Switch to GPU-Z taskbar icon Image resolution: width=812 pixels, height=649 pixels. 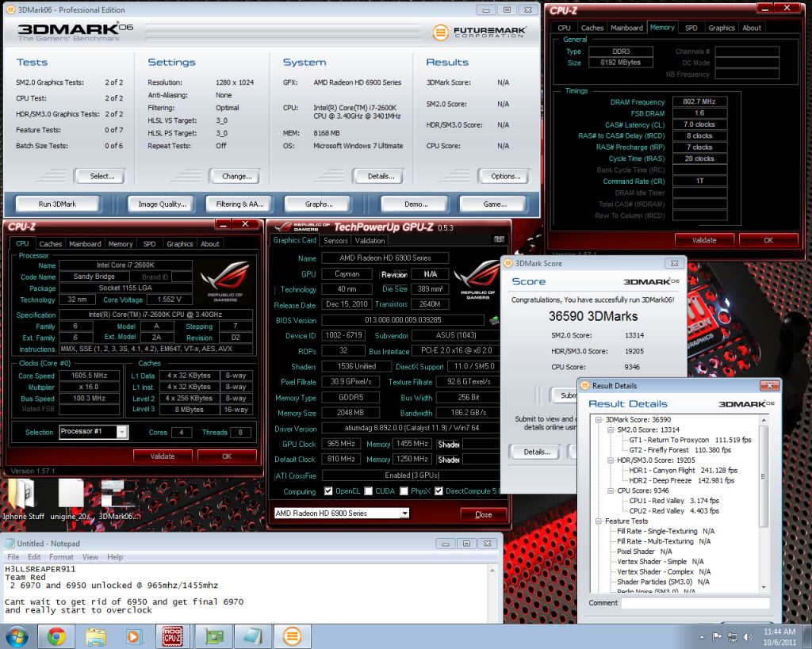pyautogui.click(x=213, y=636)
